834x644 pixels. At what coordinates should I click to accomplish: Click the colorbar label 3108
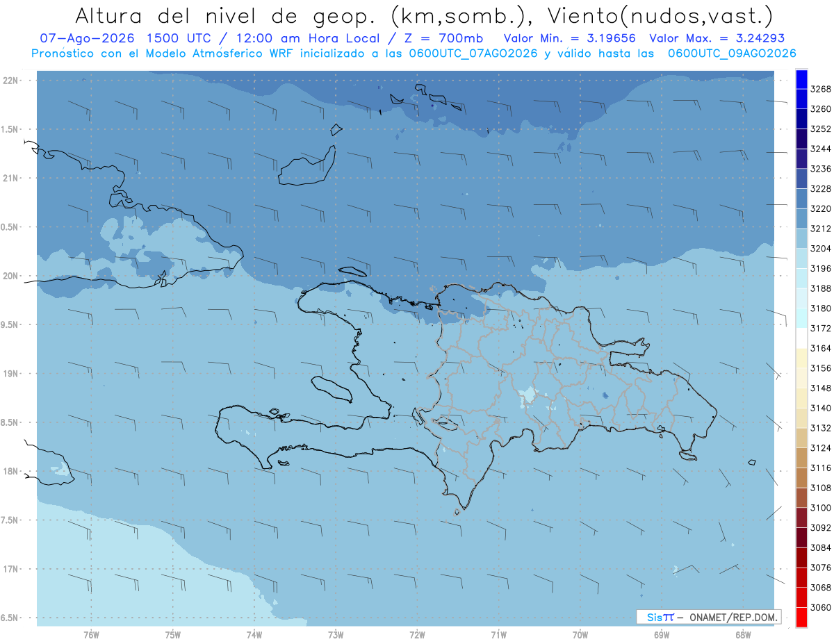tap(820, 488)
